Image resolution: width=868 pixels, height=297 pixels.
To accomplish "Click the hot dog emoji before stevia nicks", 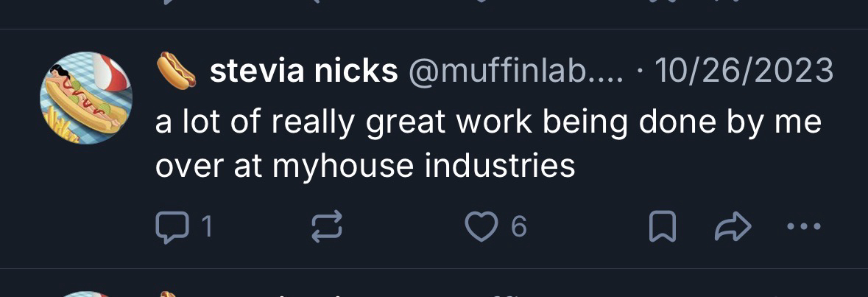I will coord(177,71).
